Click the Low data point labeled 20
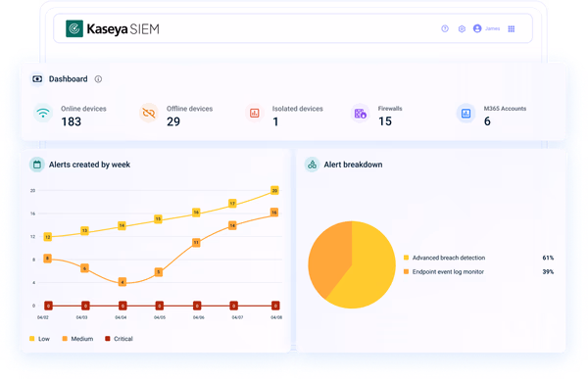 [x=274, y=190]
